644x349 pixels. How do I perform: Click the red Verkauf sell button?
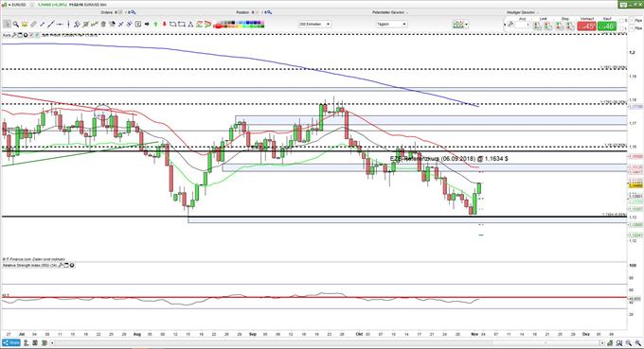tap(586, 26)
